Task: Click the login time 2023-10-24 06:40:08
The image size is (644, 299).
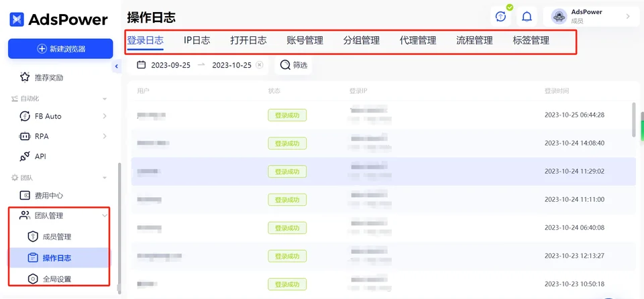Action: tap(575, 227)
